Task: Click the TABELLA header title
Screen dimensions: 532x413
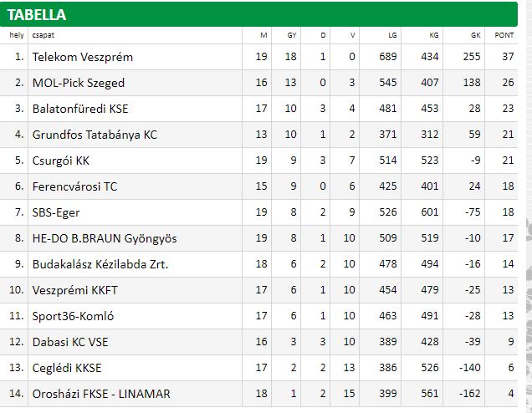Action: [36, 15]
